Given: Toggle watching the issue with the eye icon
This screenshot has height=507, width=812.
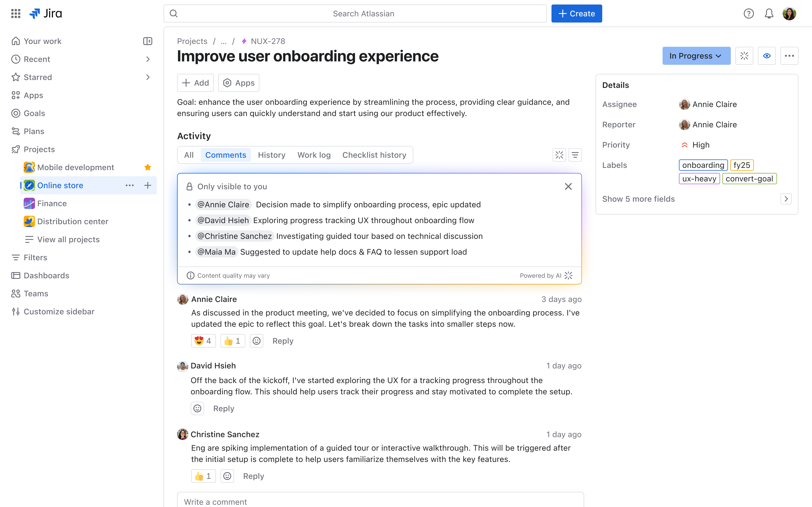Looking at the screenshot, I should pyautogui.click(x=767, y=56).
